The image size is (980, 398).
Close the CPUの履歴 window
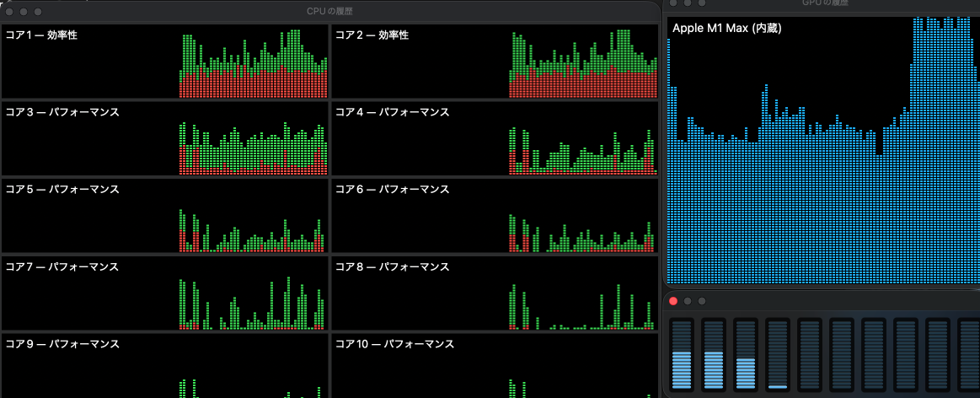[x=10, y=12]
